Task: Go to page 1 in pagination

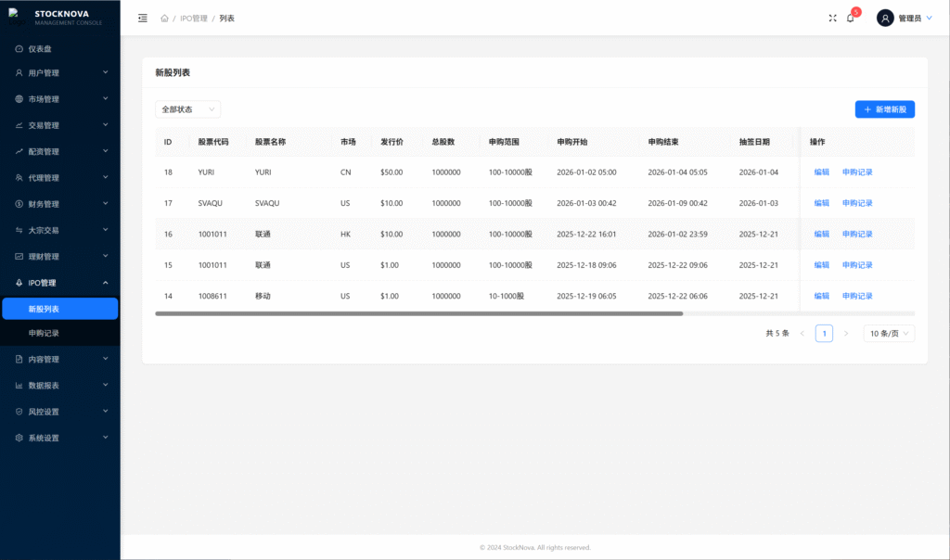Action: pyautogui.click(x=824, y=333)
